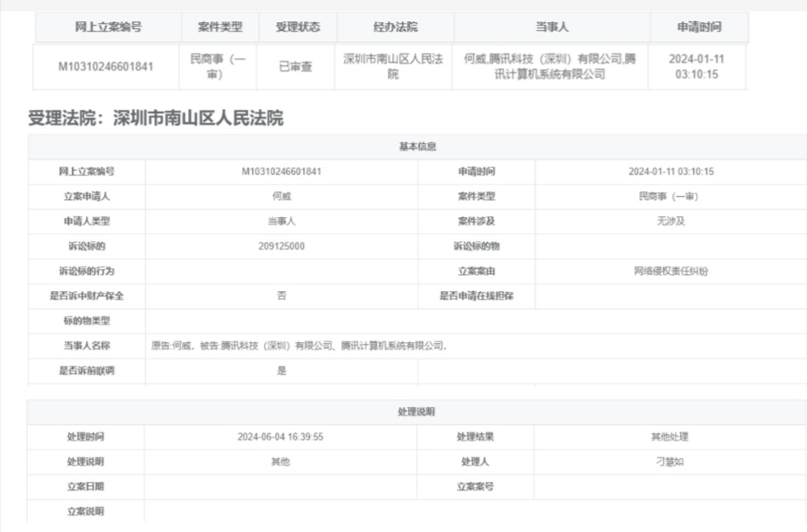
Task: Click the 2024-06-04 16:39:55 processing time
Action: click(281, 437)
